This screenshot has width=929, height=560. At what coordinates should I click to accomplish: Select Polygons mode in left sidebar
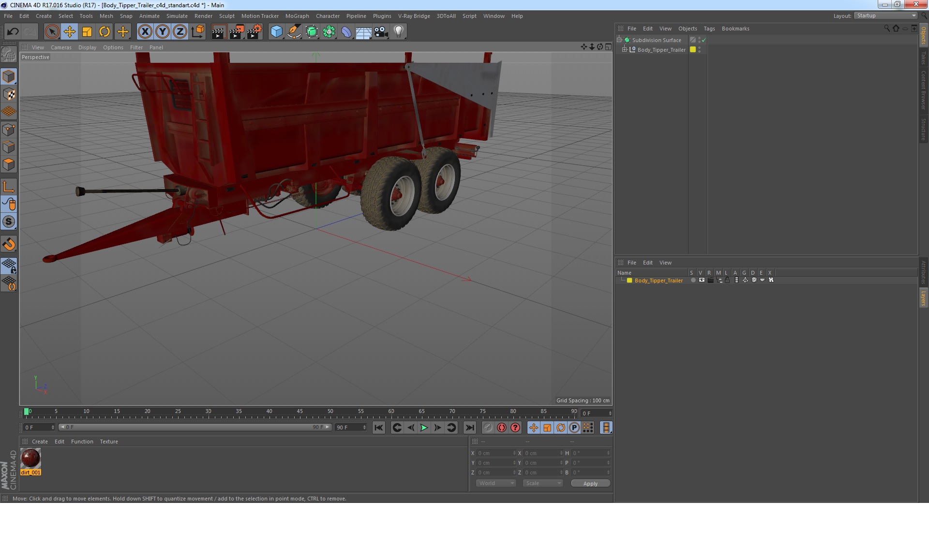(9, 164)
